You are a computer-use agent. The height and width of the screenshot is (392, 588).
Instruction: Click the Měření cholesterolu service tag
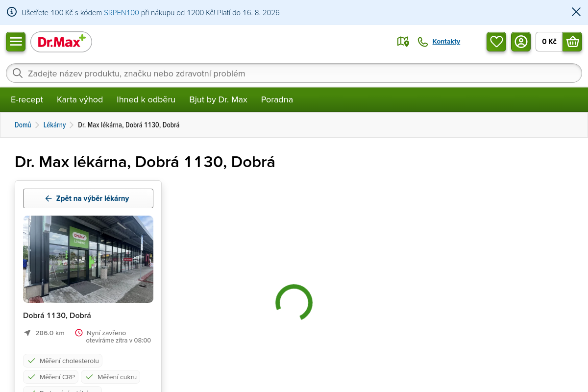pos(63,361)
